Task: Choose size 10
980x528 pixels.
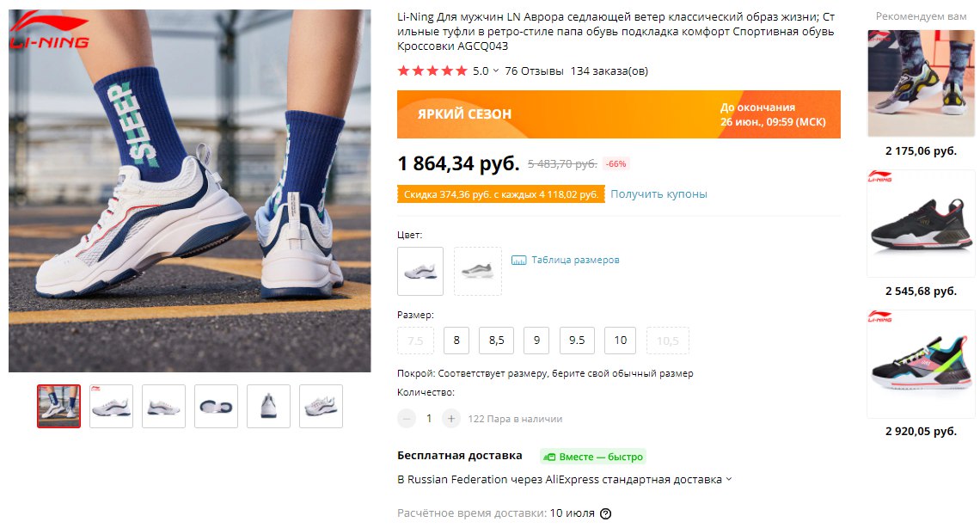Action: (x=620, y=341)
